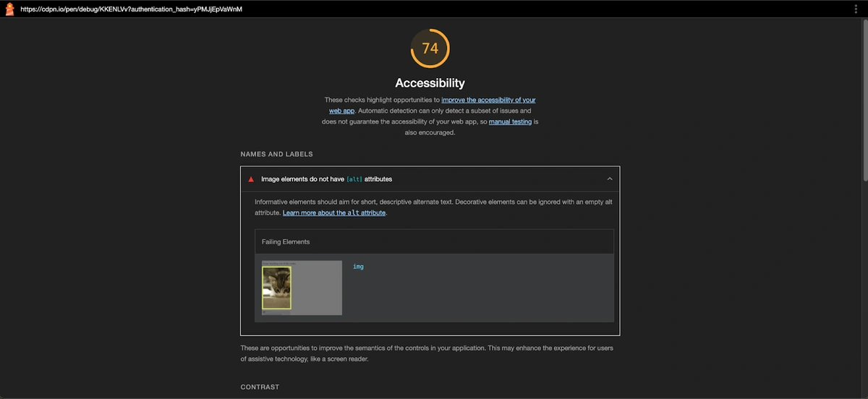
Task: Click the 'CONTRAST' section heading
Action: (x=260, y=387)
